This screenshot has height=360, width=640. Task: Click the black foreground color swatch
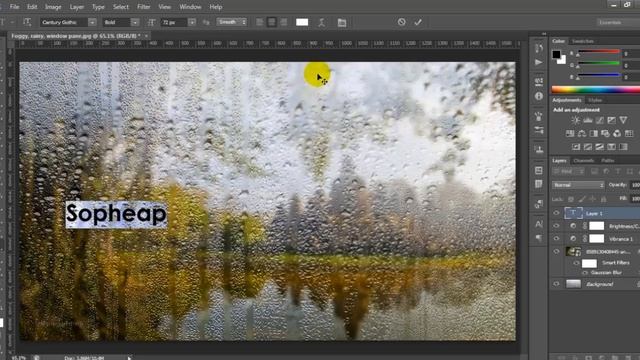tap(556, 54)
